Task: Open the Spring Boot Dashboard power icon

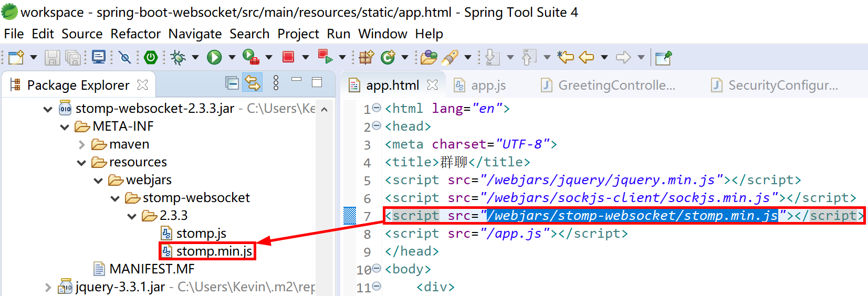Action: (151, 57)
